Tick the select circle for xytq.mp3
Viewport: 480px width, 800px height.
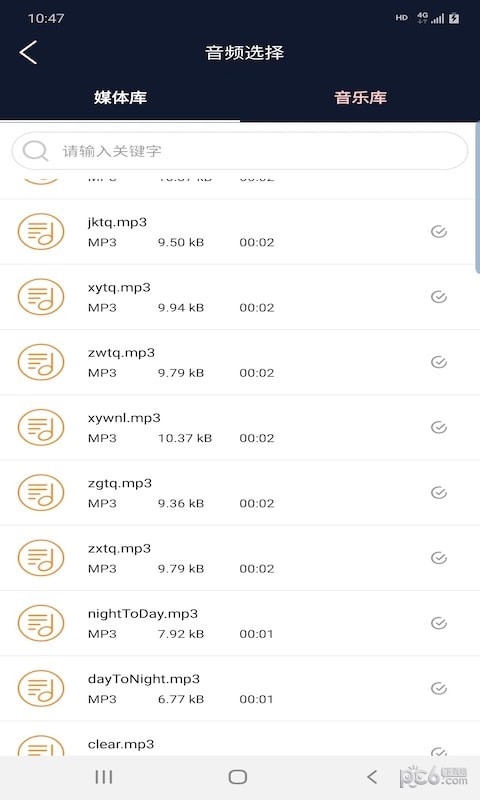(439, 297)
